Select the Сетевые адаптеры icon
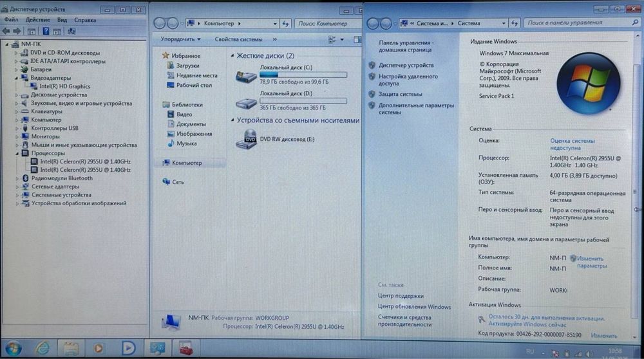 pos(25,187)
